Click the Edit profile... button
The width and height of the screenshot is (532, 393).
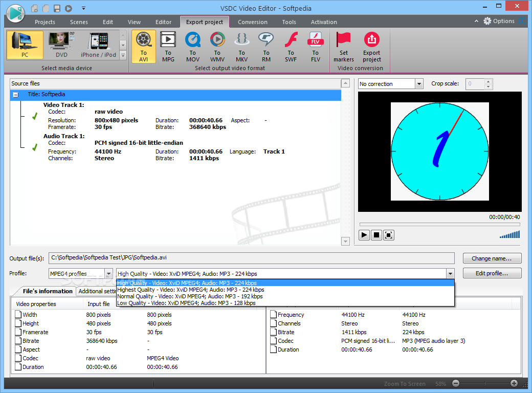(x=492, y=273)
